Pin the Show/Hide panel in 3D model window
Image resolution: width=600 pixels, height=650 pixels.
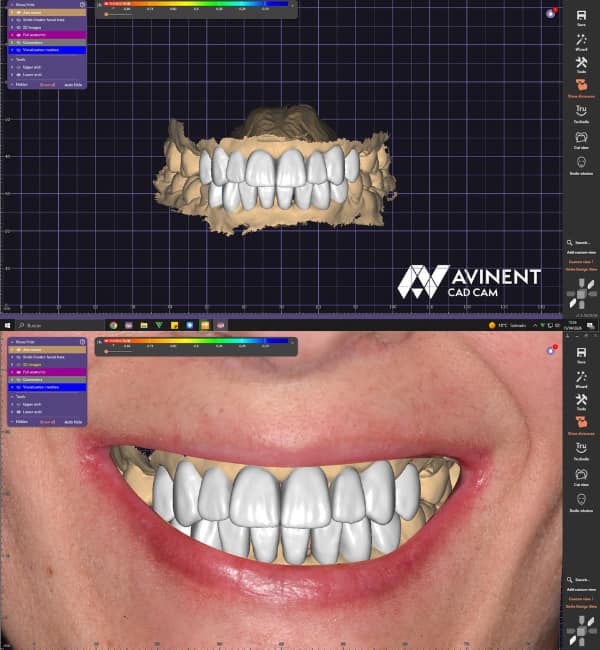pos(82,5)
